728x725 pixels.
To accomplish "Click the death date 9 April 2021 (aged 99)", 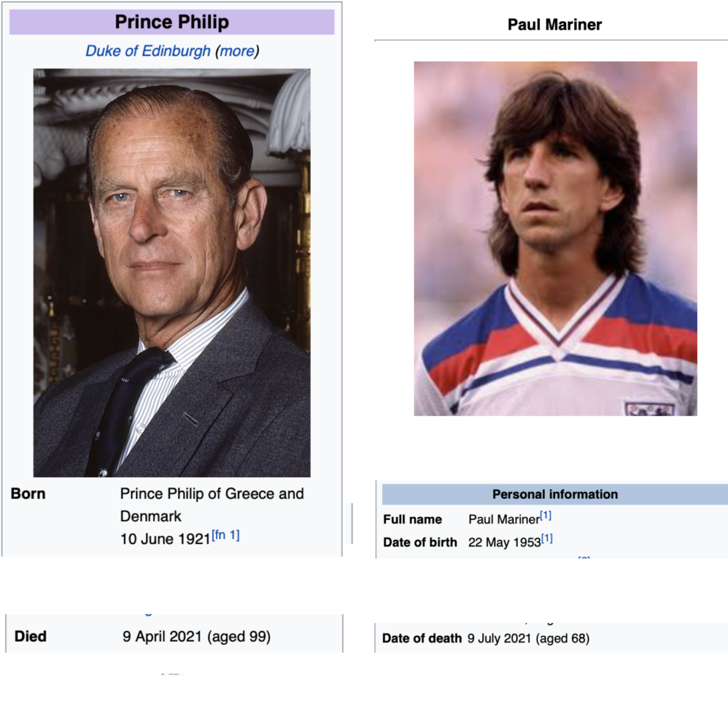I will [x=197, y=636].
